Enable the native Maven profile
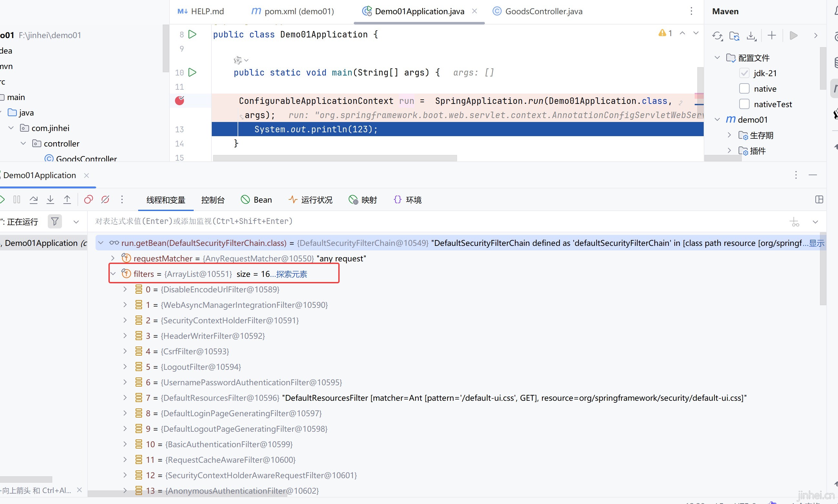The width and height of the screenshot is (838, 504). click(x=744, y=89)
